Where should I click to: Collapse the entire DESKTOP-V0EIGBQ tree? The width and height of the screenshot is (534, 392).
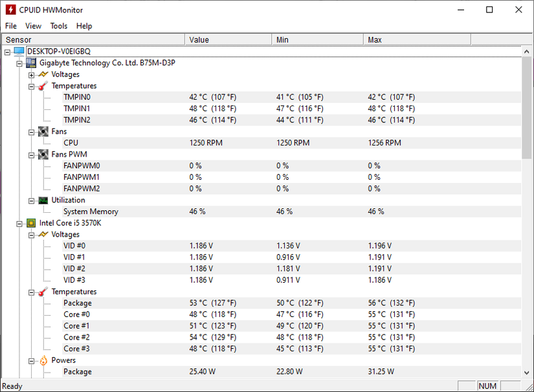tap(6, 50)
